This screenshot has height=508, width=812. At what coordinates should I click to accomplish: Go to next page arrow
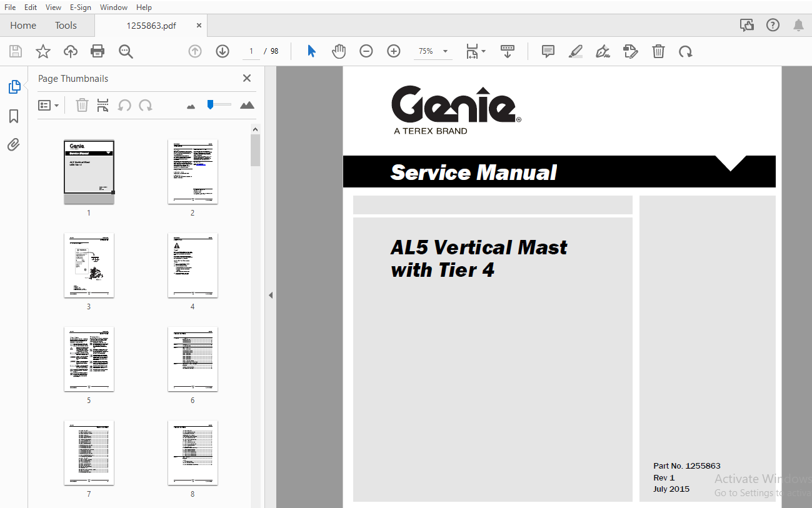pyautogui.click(x=223, y=51)
